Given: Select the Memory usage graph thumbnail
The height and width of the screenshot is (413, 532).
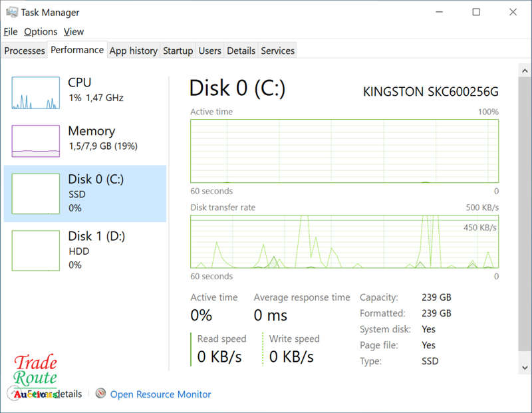Looking at the screenshot, I should coord(36,141).
